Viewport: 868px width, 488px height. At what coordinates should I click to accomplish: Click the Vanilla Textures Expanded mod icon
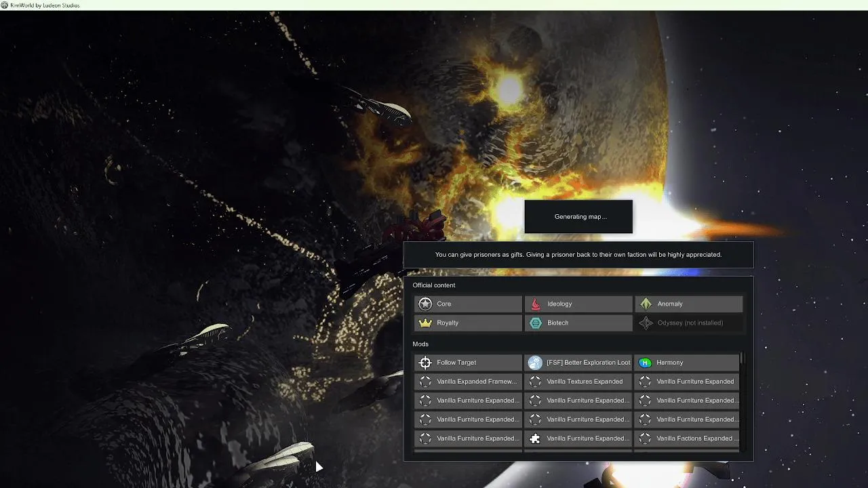point(536,382)
